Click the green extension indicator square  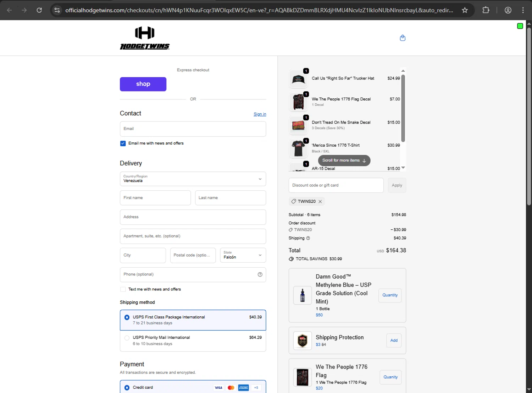(520, 26)
